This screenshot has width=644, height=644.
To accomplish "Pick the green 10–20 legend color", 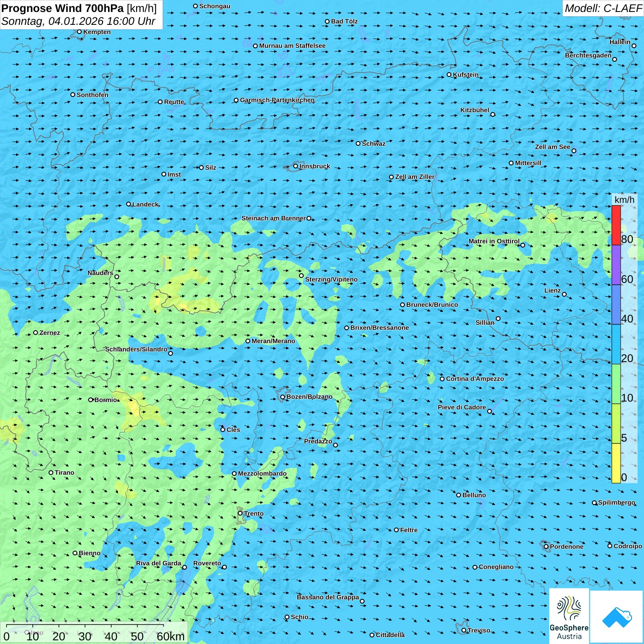I will click(x=616, y=384).
